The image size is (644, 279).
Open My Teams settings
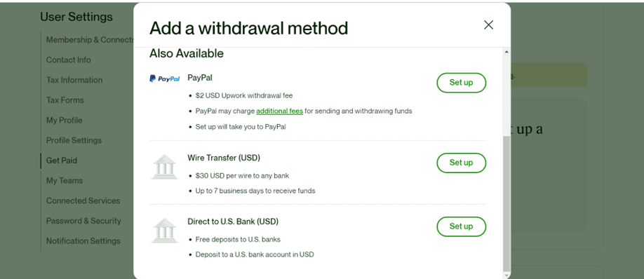(65, 181)
